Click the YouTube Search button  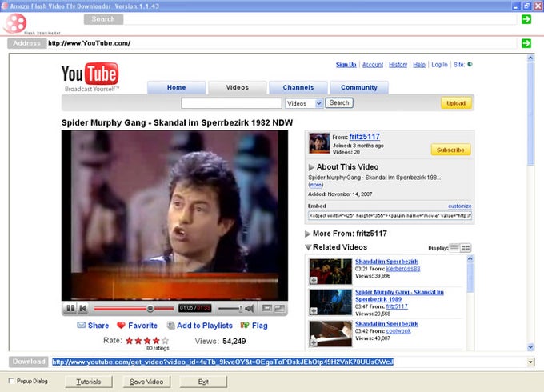click(339, 102)
